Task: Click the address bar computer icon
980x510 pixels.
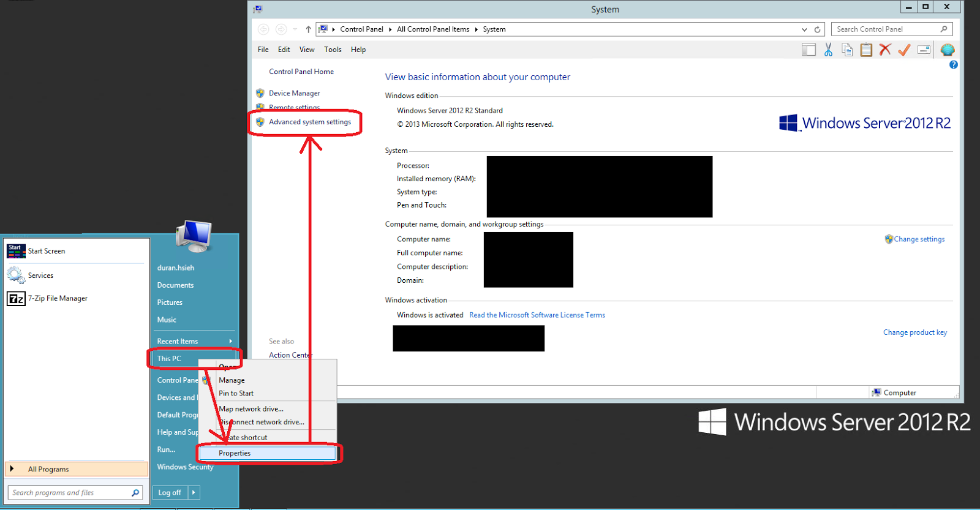Action: pos(323,29)
